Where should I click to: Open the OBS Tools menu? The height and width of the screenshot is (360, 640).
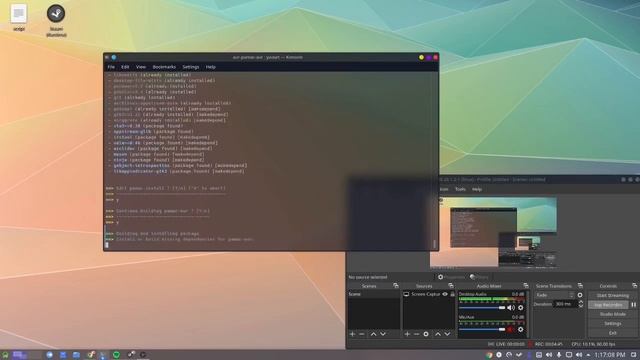(x=460, y=189)
